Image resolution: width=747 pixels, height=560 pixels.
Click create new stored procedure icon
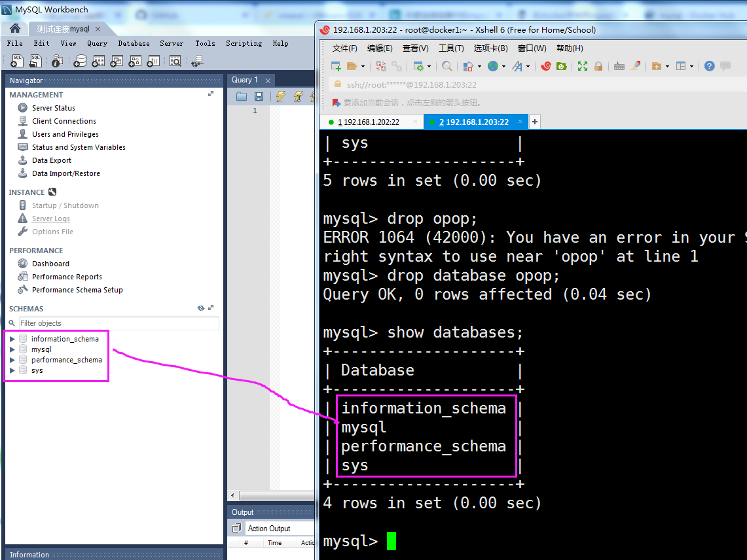coord(135,60)
